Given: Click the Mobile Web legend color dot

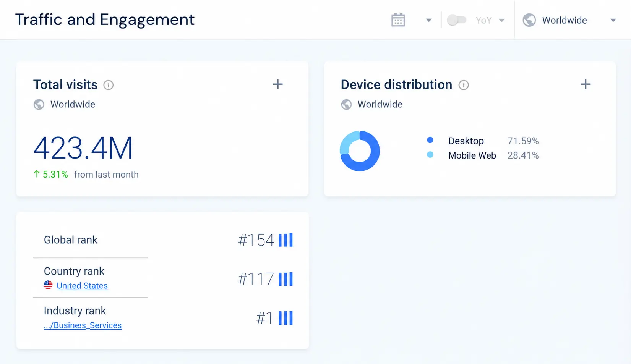Looking at the screenshot, I should [x=430, y=155].
